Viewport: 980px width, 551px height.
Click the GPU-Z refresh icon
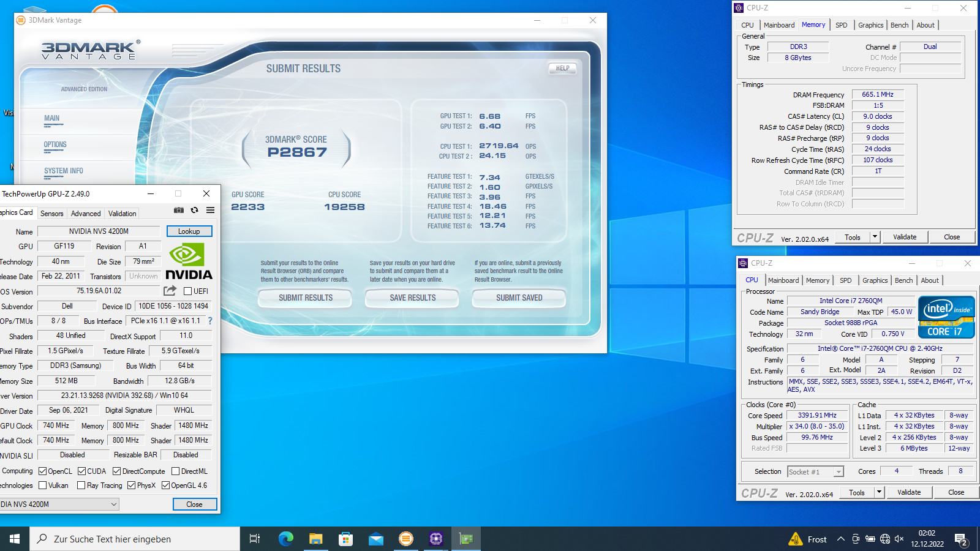[195, 210]
